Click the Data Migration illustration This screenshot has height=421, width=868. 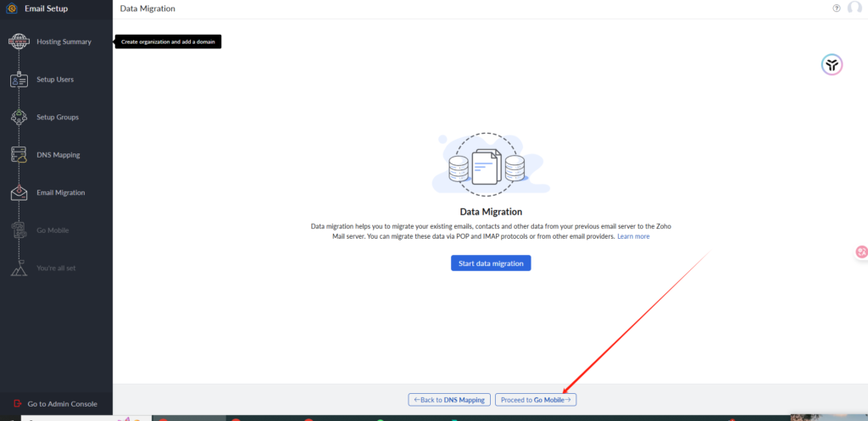[491, 164]
